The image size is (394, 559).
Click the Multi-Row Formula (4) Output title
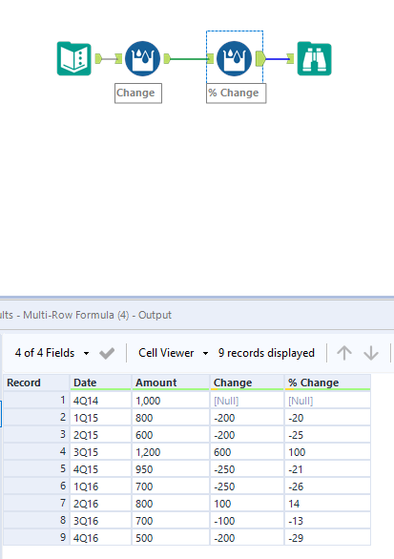pos(97,315)
